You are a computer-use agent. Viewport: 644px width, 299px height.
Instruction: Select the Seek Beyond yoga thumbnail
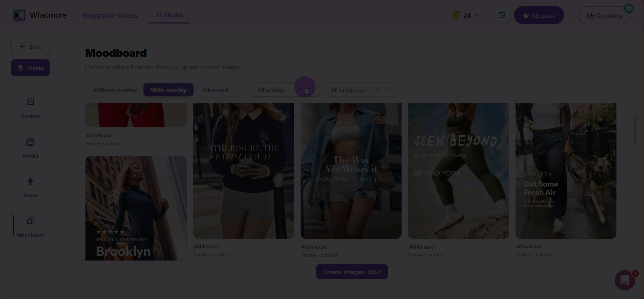pos(458,170)
